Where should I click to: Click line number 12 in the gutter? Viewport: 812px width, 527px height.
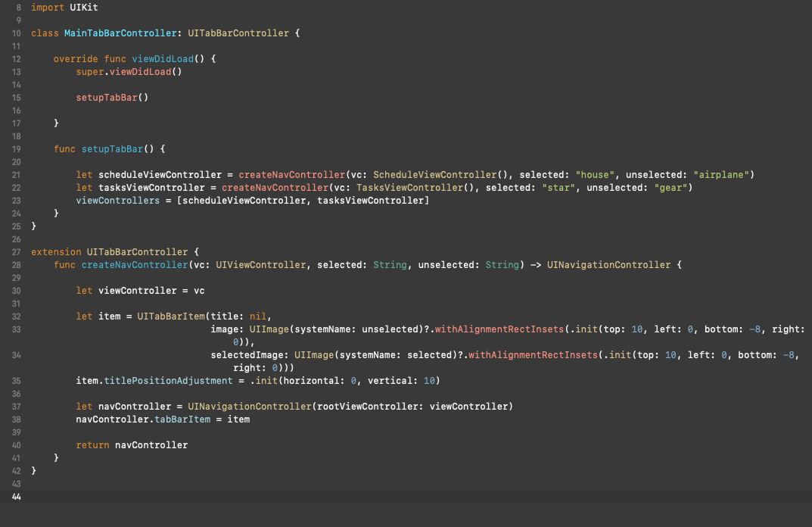(x=17, y=59)
